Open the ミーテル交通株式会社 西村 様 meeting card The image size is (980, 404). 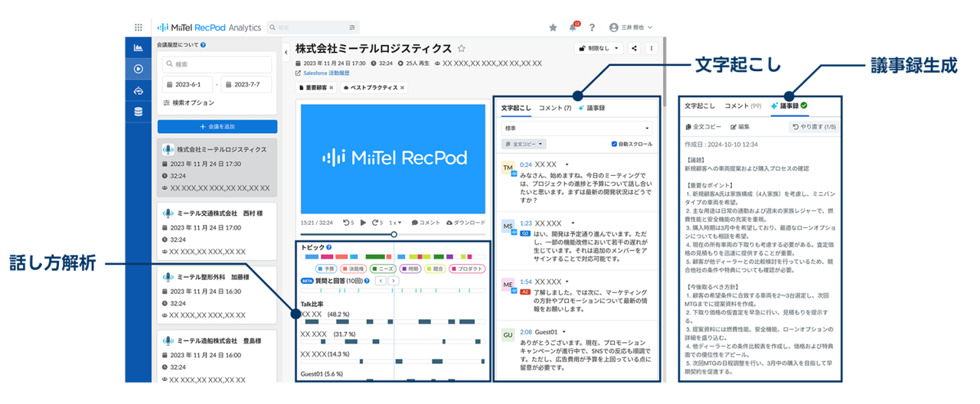point(217,230)
